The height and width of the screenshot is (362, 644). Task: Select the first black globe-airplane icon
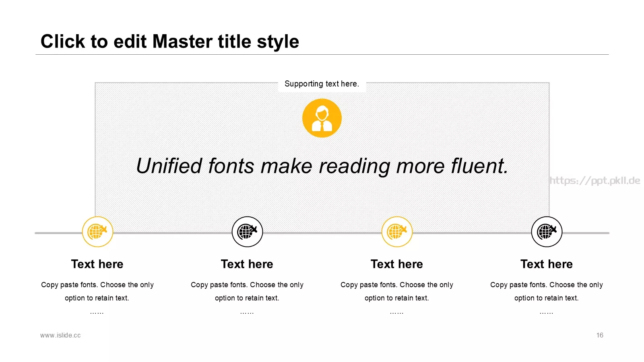[247, 232]
